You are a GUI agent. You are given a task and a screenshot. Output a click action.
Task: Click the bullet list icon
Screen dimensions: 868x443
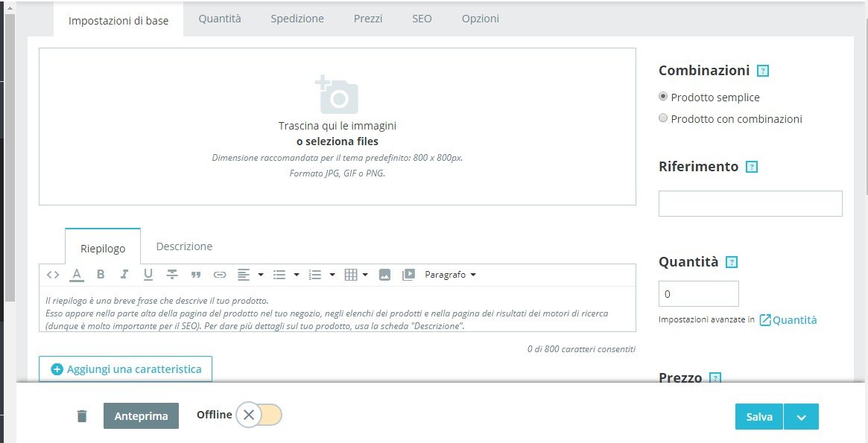coord(279,275)
